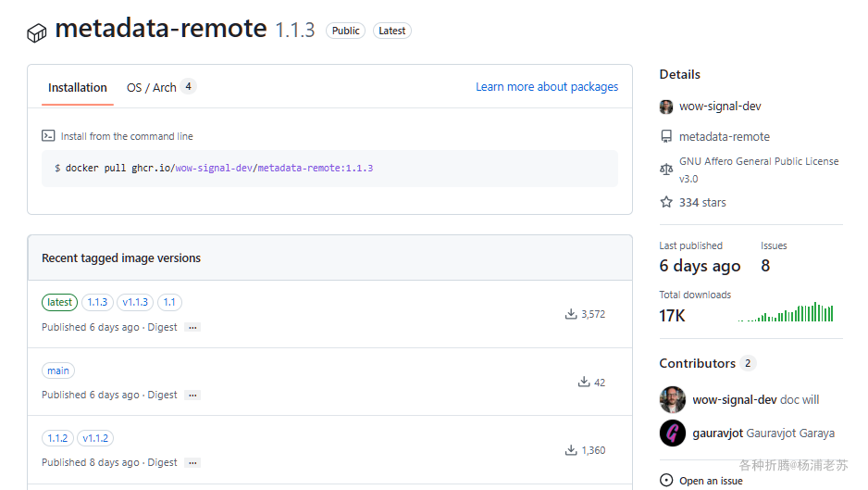Click the OS / Arch count badge 4
Screen dimensions: 868x490
[188, 86]
